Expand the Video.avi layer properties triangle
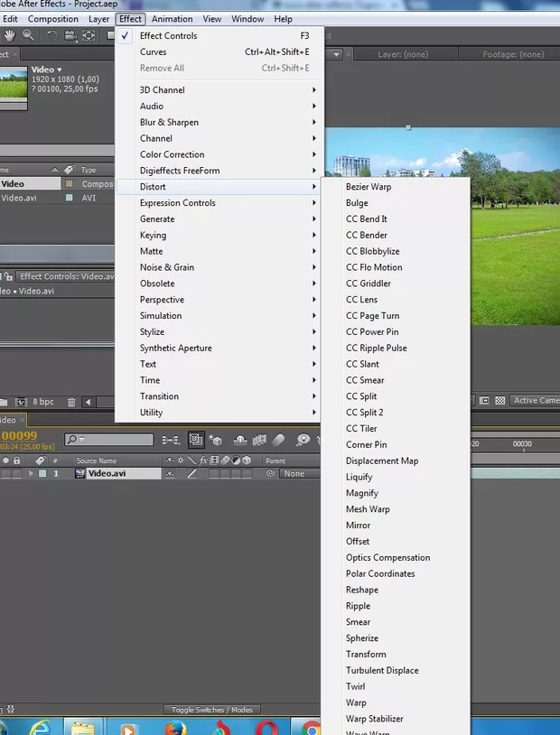The height and width of the screenshot is (735, 560). tap(32, 474)
